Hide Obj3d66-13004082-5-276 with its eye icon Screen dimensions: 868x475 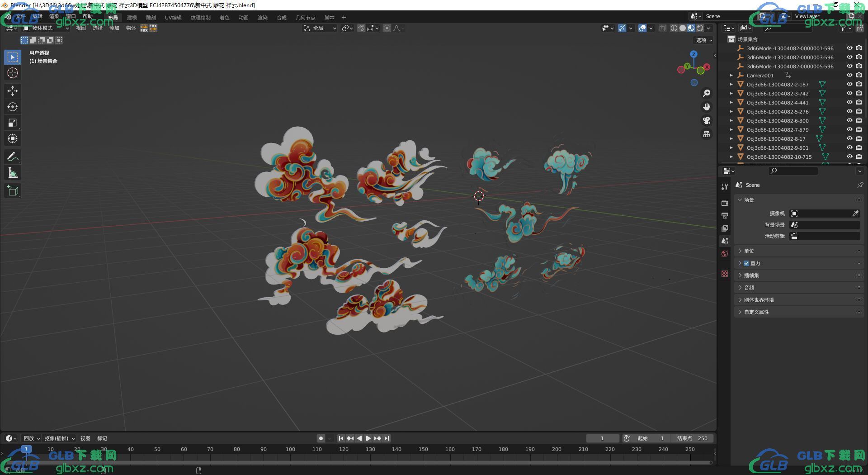tap(849, 111)
